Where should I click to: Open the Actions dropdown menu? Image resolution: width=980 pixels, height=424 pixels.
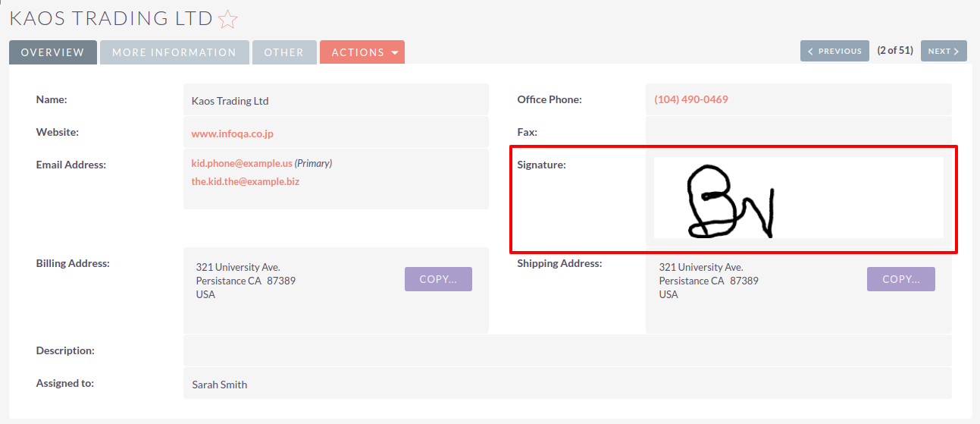pos(362,52)
